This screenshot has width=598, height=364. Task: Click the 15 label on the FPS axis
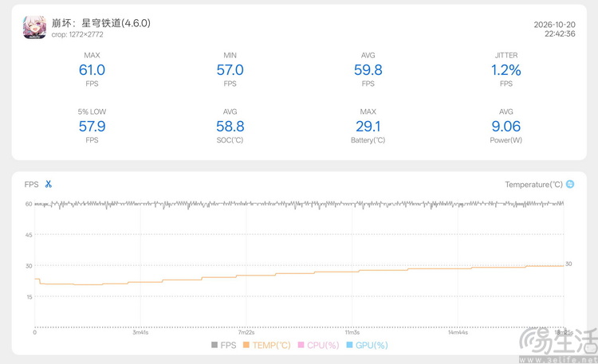click(29, 296)
